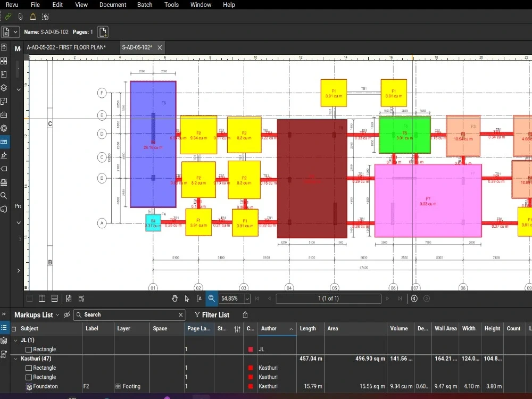532x399 pixels.
Task: Select the Pan hand tool
Action: coord(174,298)
